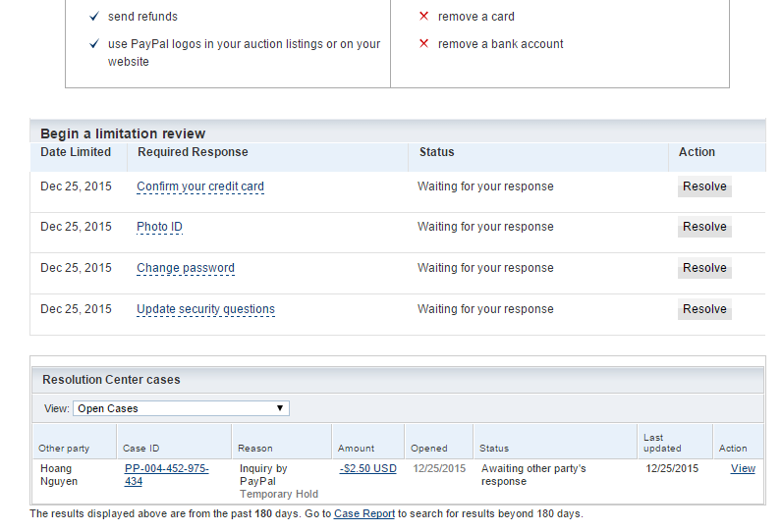The height and width of the screenshot is (532, 782).
Task: Click the red X beside remove a card
Action: 423,17
